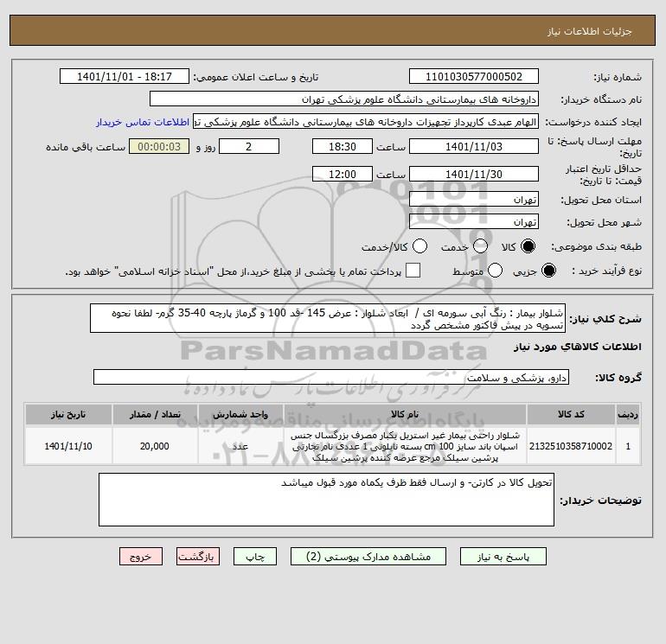Click the buyer organization name field
The image size is (666, 644).
point(344,99)
